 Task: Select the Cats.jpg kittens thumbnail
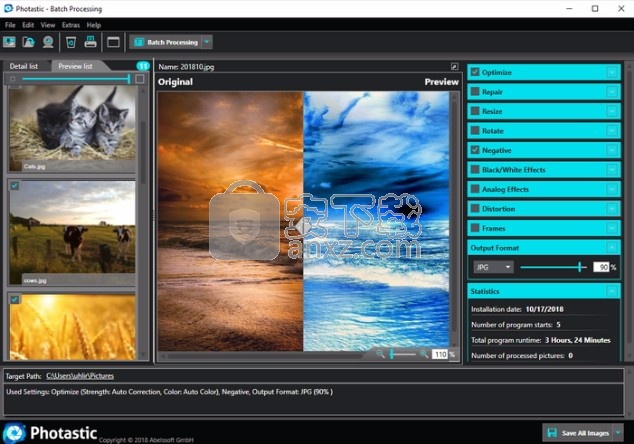tap(72, 127)
